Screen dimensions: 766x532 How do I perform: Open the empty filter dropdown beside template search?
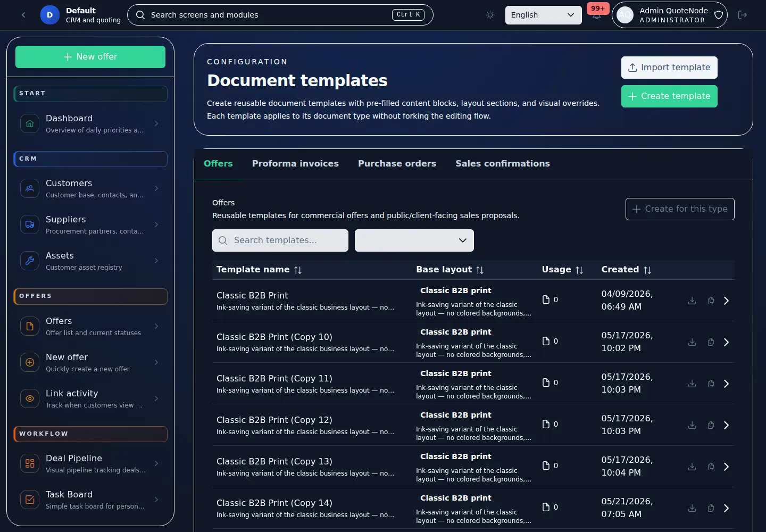(414, 240)
